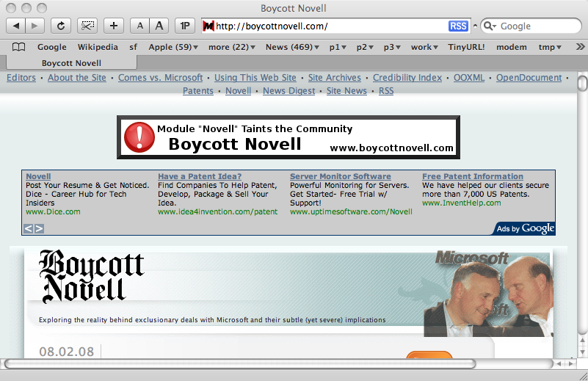Image resolution: width=588 pixels, height=381 pixels.
Task: Click the horizontal scrollbar right arrow
Action: (x=571, y=364)
